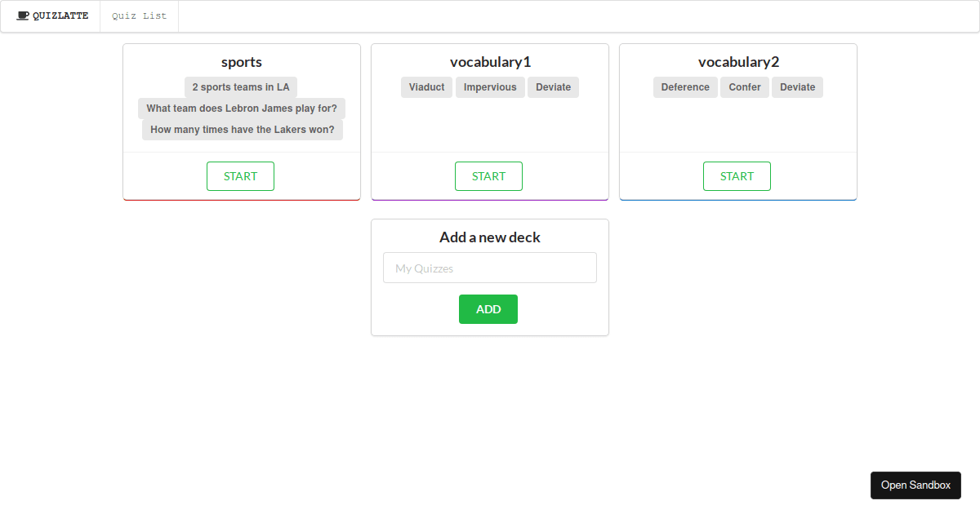Click the '2 sports teams in LA' question chip
The image size is (980, 514).
point(240,86)
